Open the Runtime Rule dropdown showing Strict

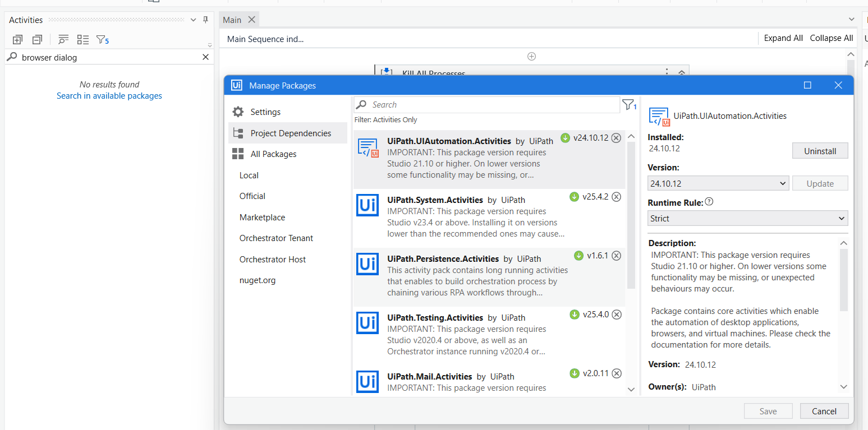click(747, 218)
